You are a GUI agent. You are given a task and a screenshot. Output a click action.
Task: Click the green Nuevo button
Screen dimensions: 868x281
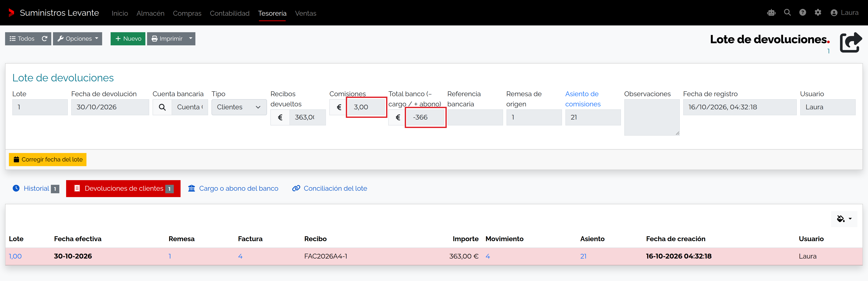(128, 39)
